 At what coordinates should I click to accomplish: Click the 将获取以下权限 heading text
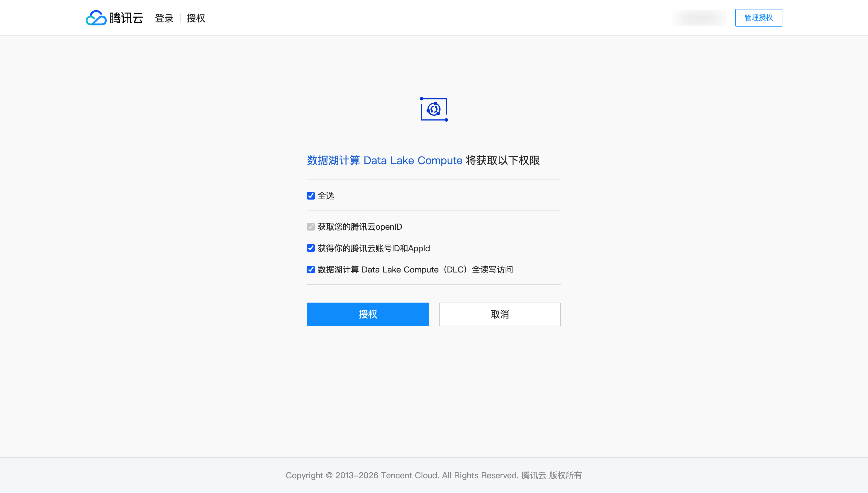[x=503, y=160]
